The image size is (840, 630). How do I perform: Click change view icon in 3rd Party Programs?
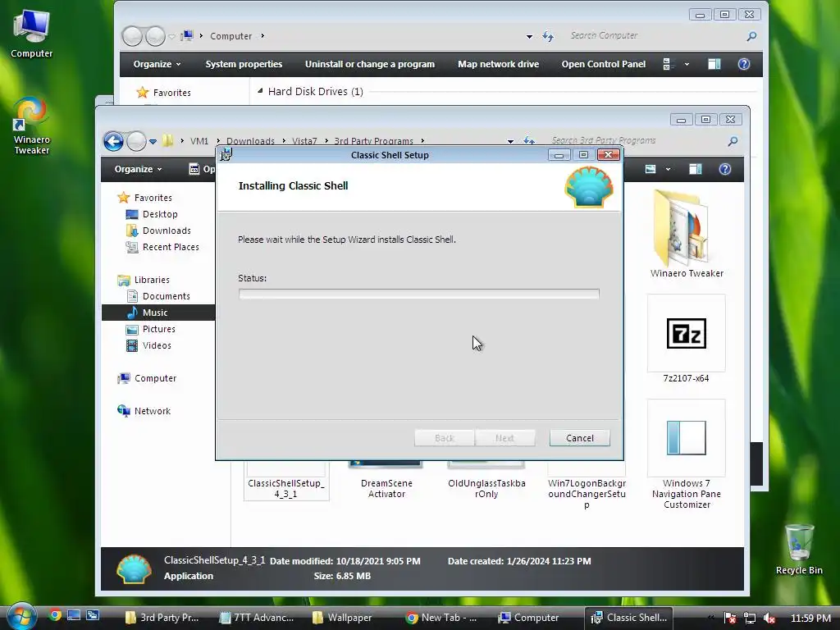pos(651,169)
